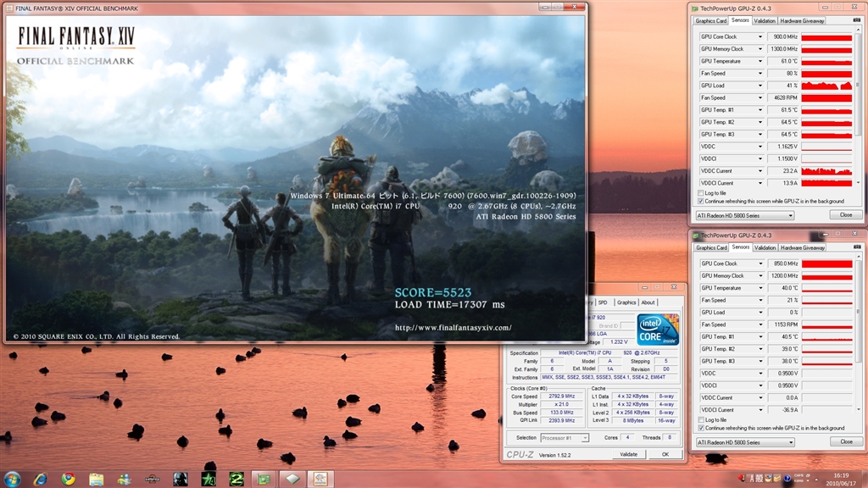This screenshot has width=868, height=488.
Task: Open CPU-Z Processor #1 selection dropdown
Action: pyautogui.click(x=564, y=438)
